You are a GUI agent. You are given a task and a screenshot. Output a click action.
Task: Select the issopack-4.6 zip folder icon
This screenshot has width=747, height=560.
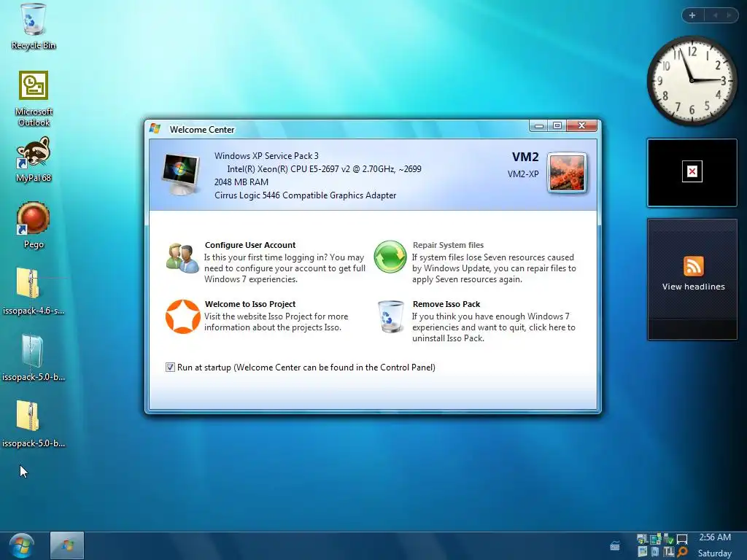28,284
